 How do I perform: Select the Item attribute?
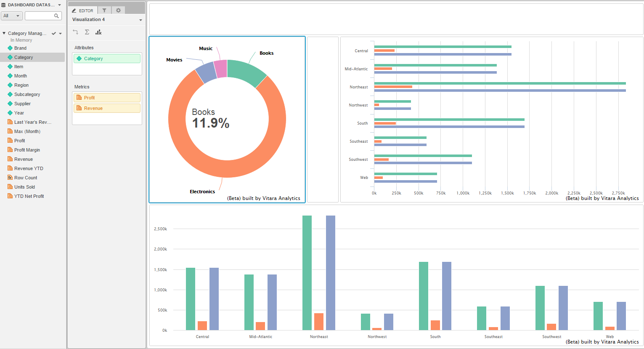click(19, 67)
